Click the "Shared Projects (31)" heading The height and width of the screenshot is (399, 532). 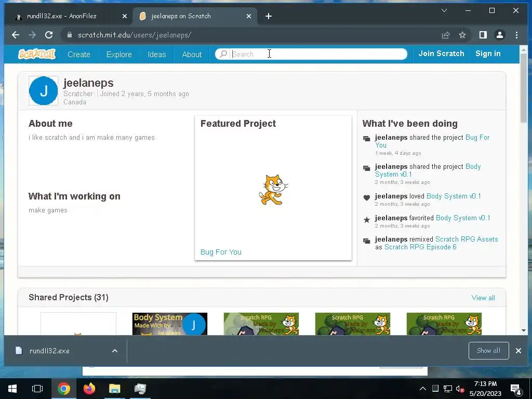click(69, 298)
